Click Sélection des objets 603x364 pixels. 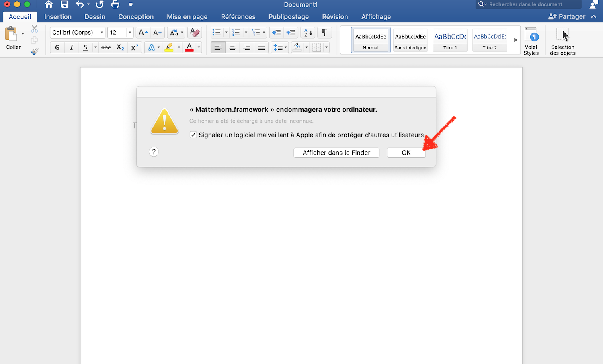(x=562, y=41)
